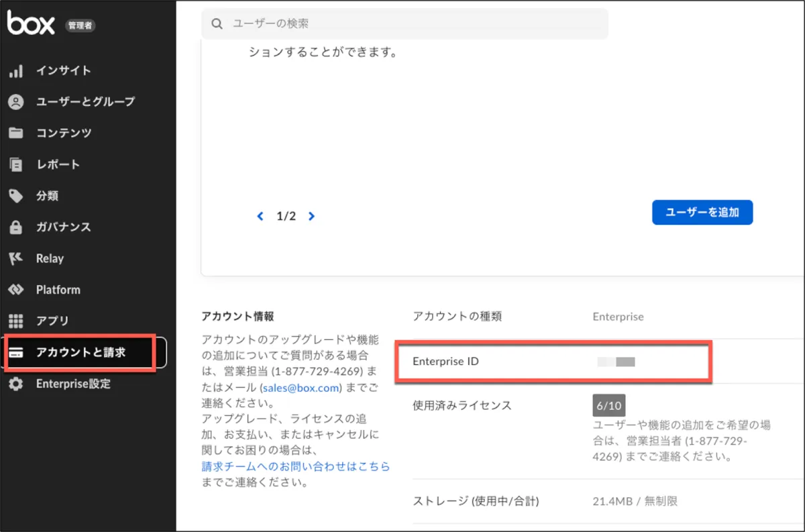Click the コンテンツ folder icon
The width and height of the screenshot is (805, 532).
point(15,133)
